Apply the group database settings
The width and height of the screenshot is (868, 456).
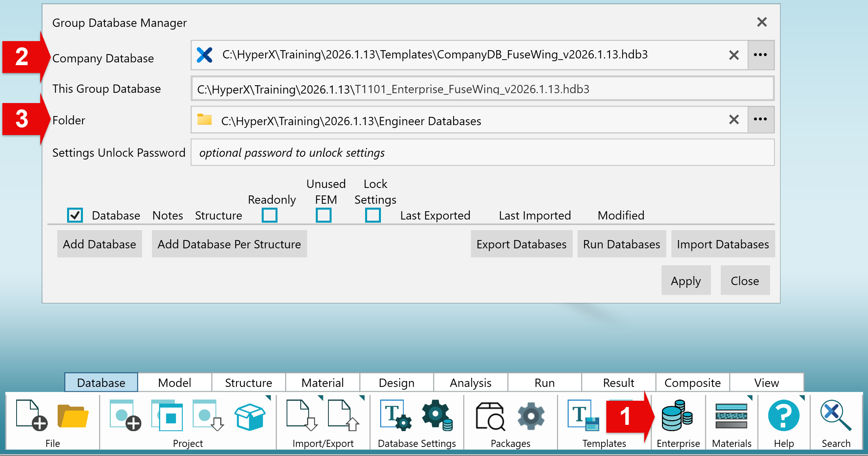pyautogui.click(x=686, y=280)
